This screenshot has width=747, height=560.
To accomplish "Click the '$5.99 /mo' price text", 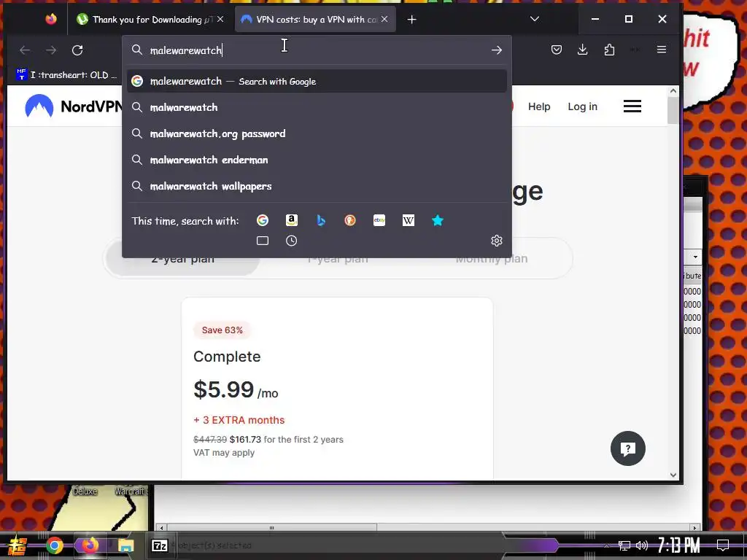I will (236, 390).
